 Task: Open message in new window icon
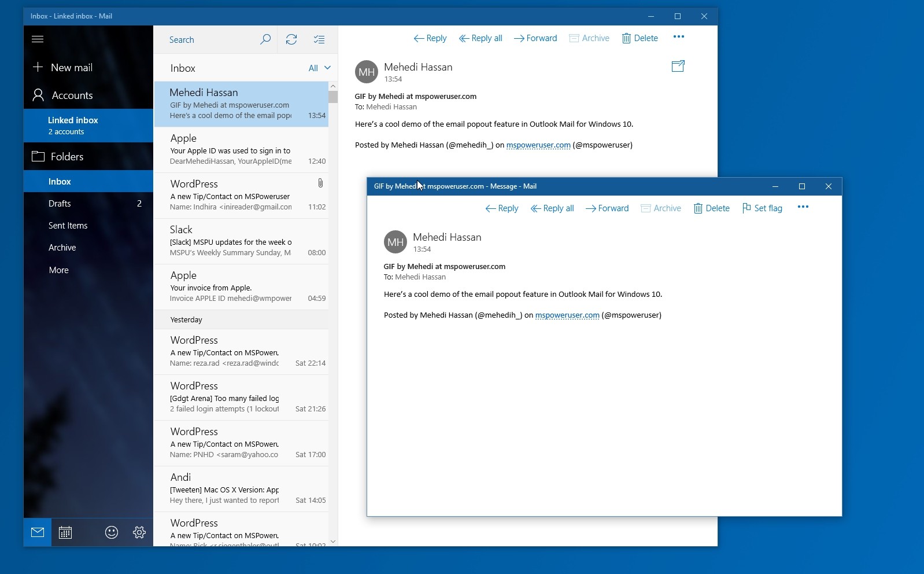[x=678, y=67]
